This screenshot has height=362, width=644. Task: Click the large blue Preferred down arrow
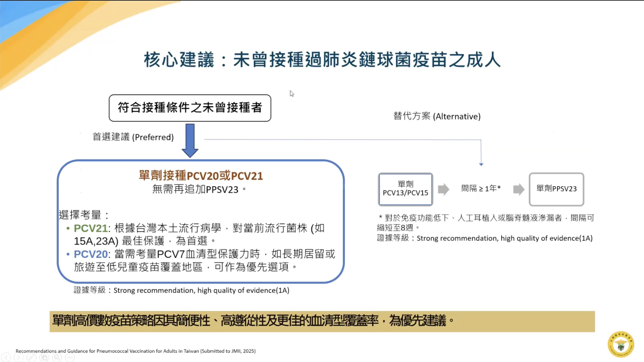[x=190, y=140]
